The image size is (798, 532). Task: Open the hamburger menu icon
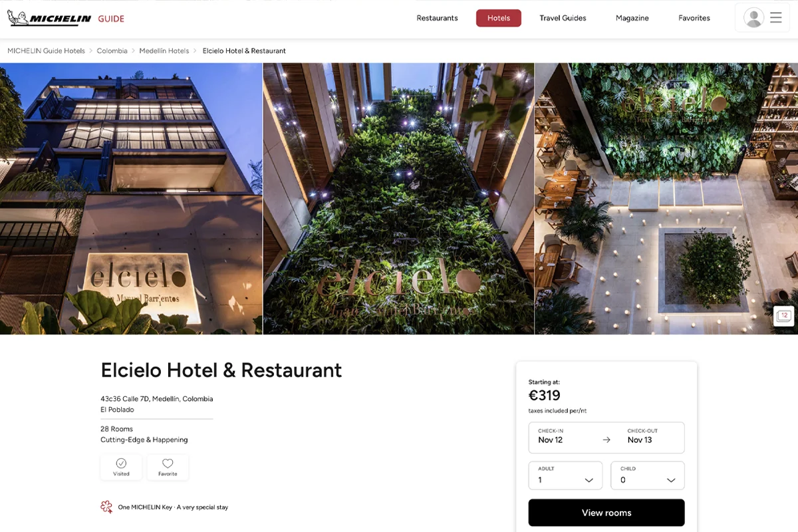[776, 18]
